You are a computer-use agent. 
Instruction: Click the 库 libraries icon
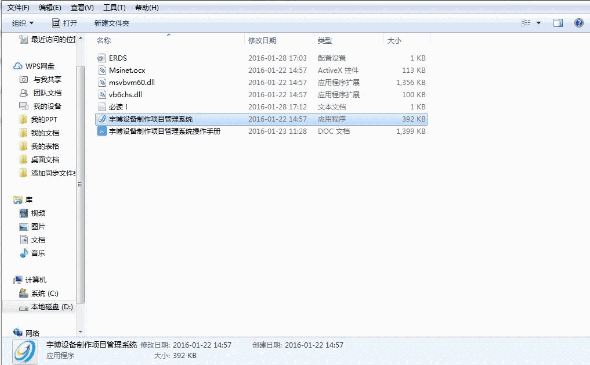[18, 200]
